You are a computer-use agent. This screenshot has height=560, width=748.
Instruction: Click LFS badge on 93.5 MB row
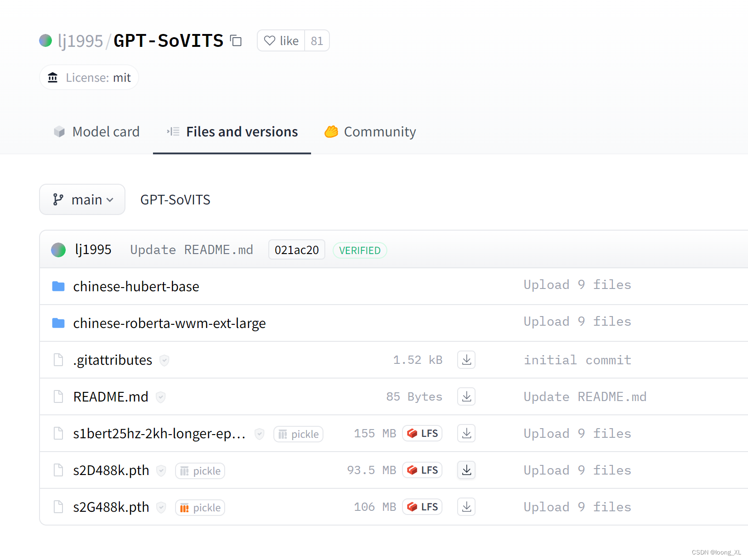(x=422, y=470)
